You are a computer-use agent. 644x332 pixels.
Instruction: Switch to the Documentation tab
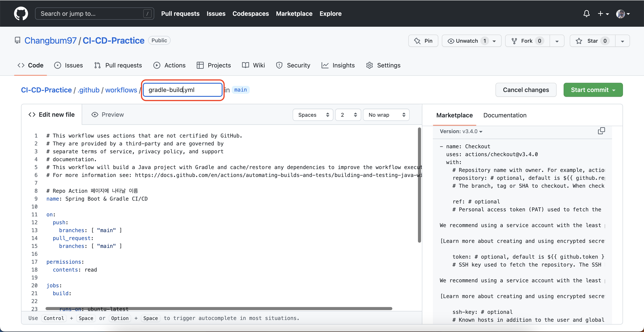(x=504, y=115)
